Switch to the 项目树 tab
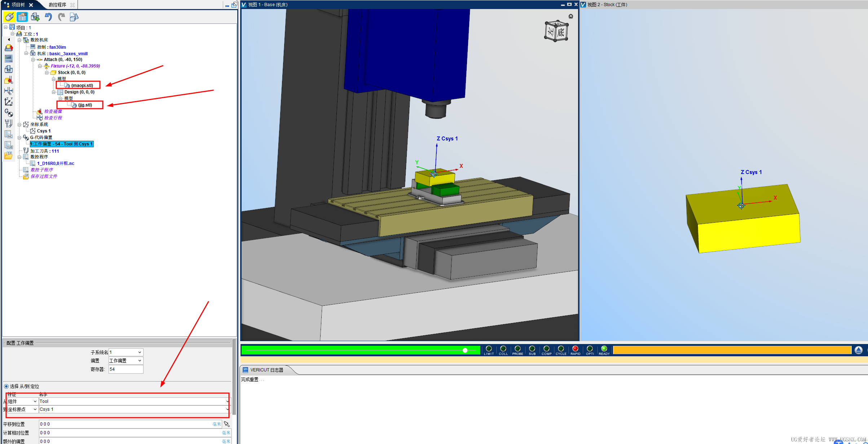This screenshot has width=868, height=444. tap(18, 5)
